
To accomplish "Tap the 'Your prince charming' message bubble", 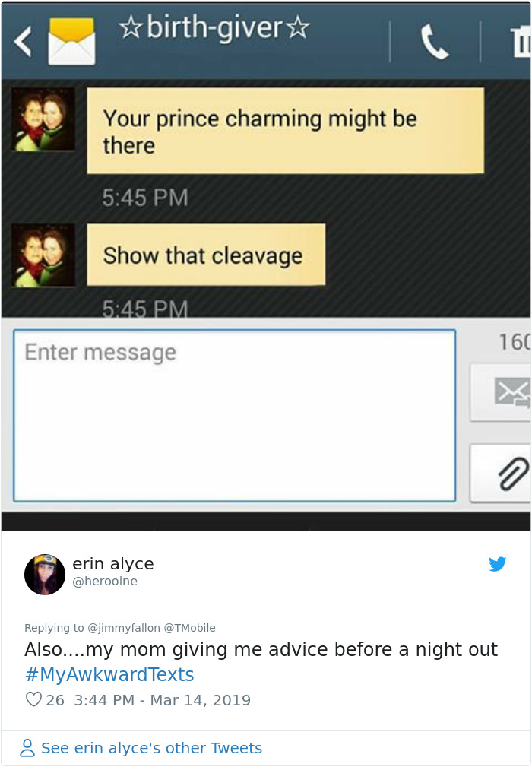I will tap(286, 131).
